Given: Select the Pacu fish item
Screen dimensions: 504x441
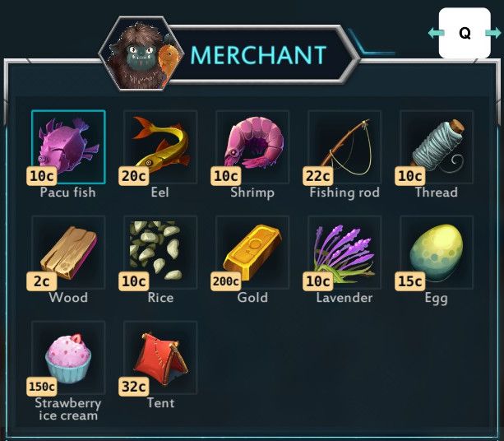Looking at the screenshot, I should [x=68, y=147].
